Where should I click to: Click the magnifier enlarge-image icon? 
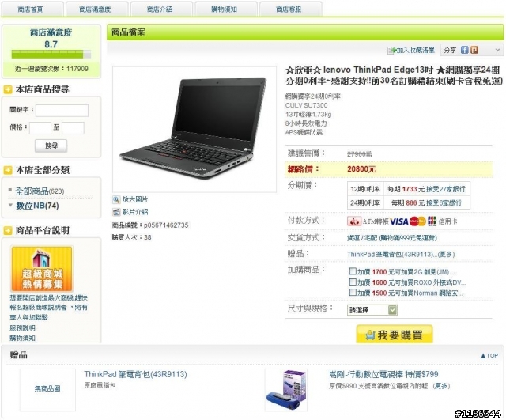coord(116,199)
